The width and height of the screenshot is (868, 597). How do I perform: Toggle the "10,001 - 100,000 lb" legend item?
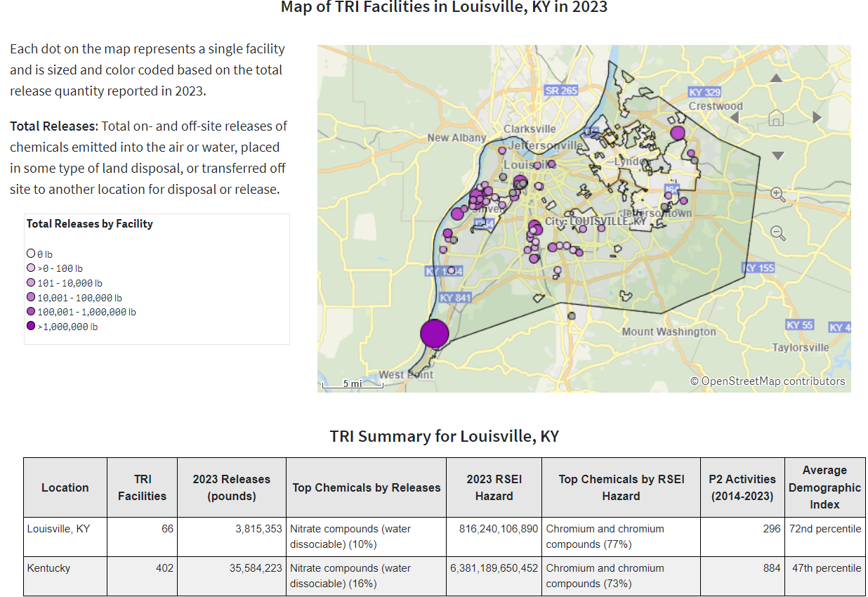29,297
